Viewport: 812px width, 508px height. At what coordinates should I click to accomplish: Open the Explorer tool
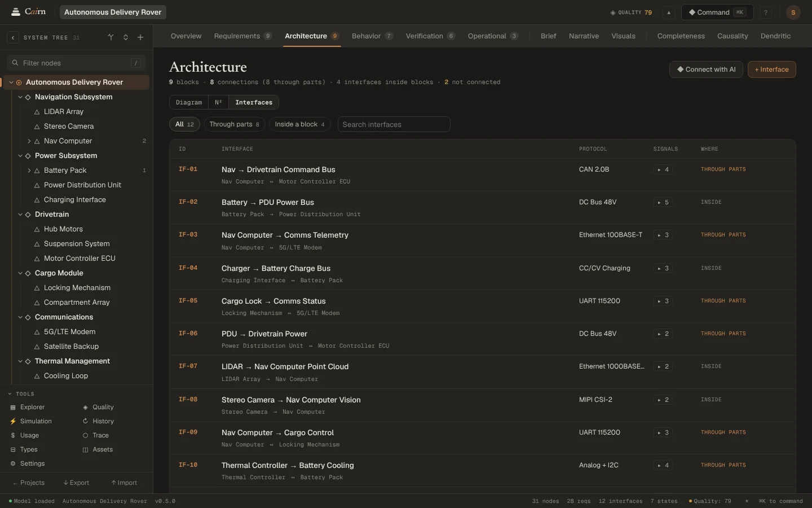point(28,407)
